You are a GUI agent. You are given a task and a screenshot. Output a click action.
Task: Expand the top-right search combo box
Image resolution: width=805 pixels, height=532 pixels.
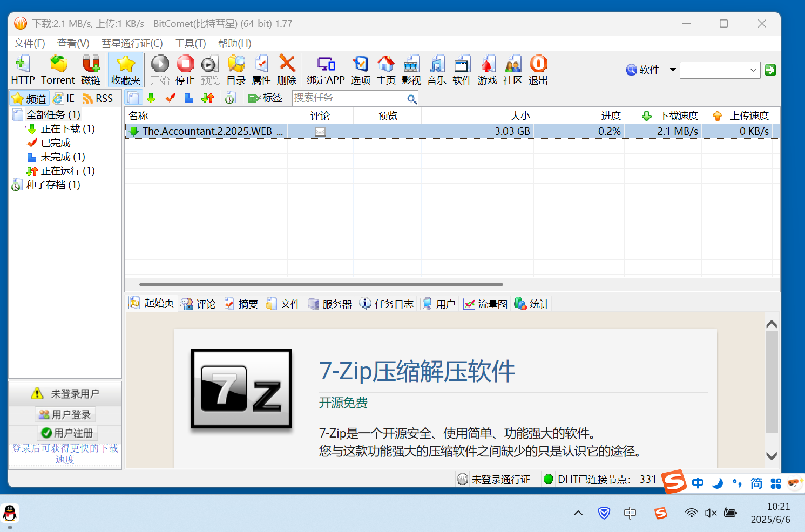(753, 70)
